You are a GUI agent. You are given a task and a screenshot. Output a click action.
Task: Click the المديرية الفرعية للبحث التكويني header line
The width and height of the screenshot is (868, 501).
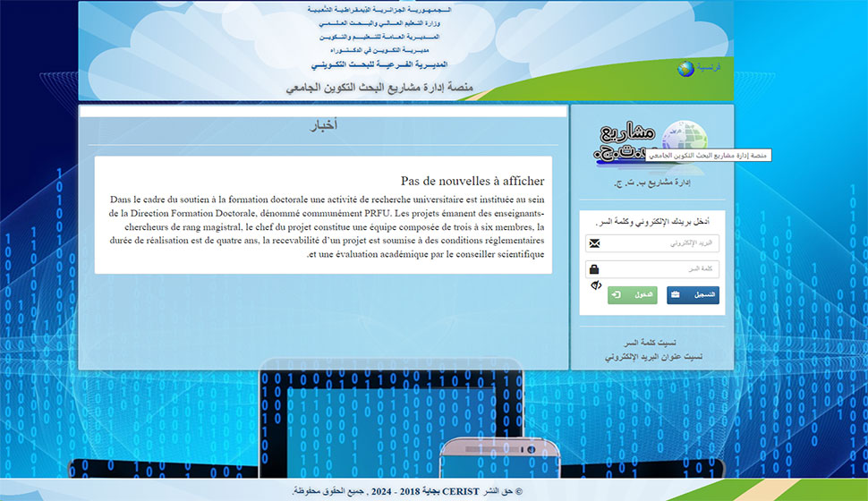[x=379, y=64]
